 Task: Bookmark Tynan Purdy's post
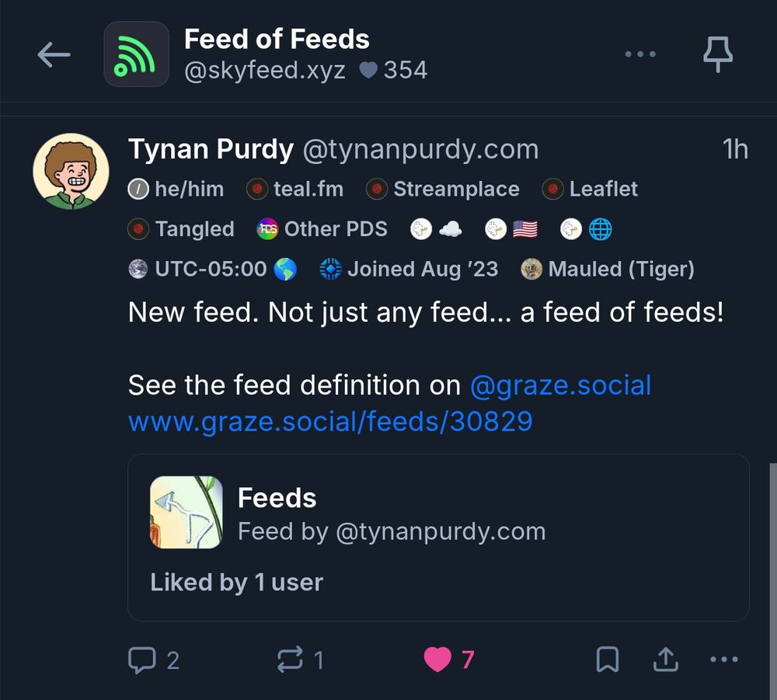tap(608, 659)
